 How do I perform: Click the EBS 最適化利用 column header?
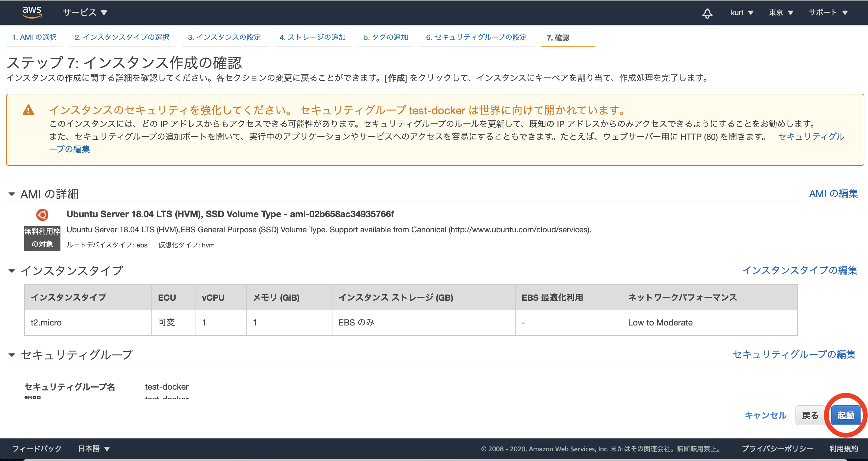(x=568, y=297)
